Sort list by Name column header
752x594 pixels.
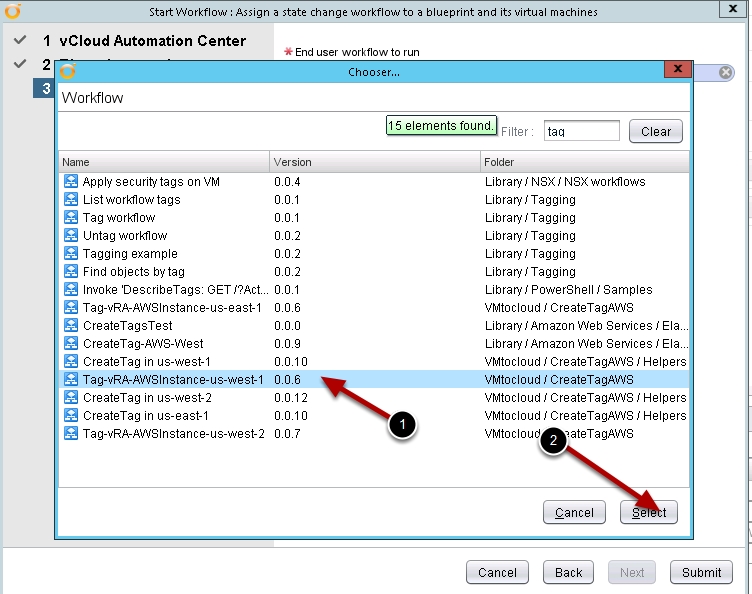[164, 162]
